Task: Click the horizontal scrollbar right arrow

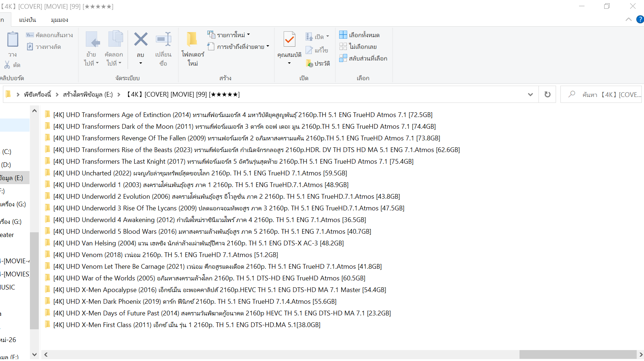Action: click(640, 354)
